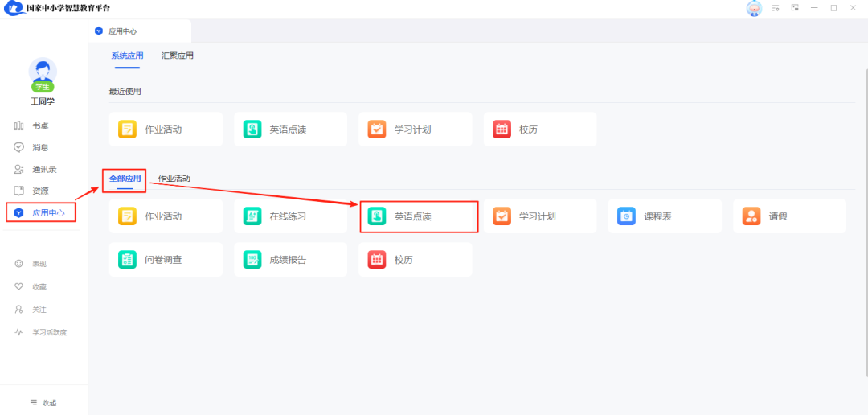Click the mascot assistant icon in title bar
Image resolution: width=868 pixels, height=415 pixels.
click(x=754, y=8)
